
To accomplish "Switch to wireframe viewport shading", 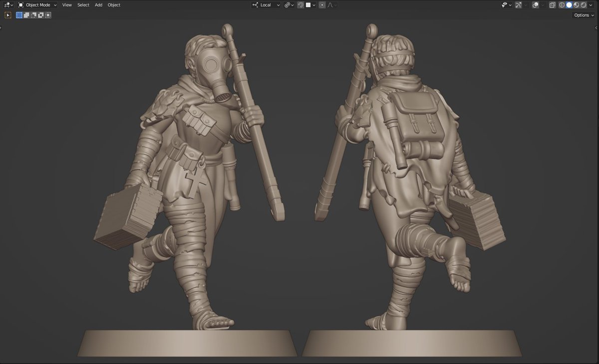I will 562,4.
